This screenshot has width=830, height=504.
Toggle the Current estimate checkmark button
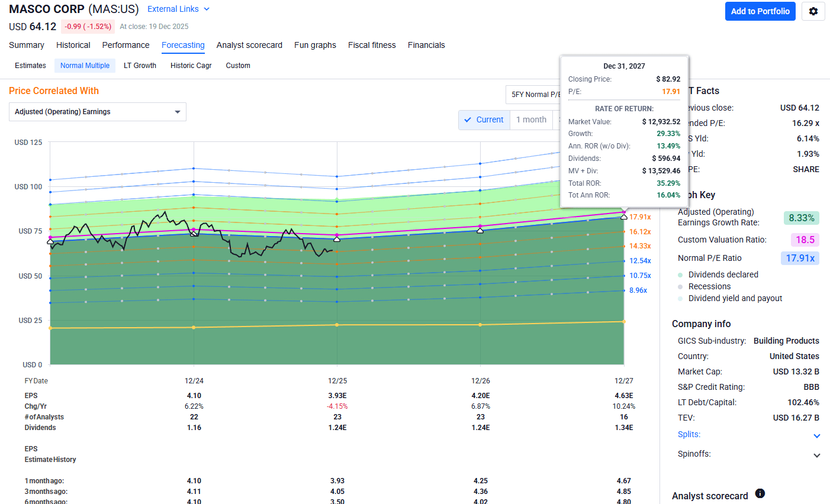(x=484, y=119)
